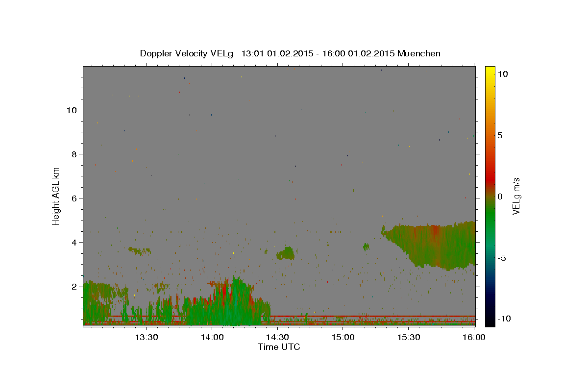Click the 'Time UTC' x-axis label

click(279, 347)
